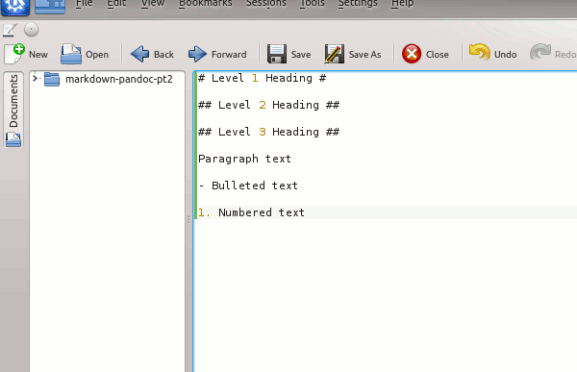The width and height of the screenshot is (577, 372).
Task: Open the Sessions menu
Action: pos(266,4)
